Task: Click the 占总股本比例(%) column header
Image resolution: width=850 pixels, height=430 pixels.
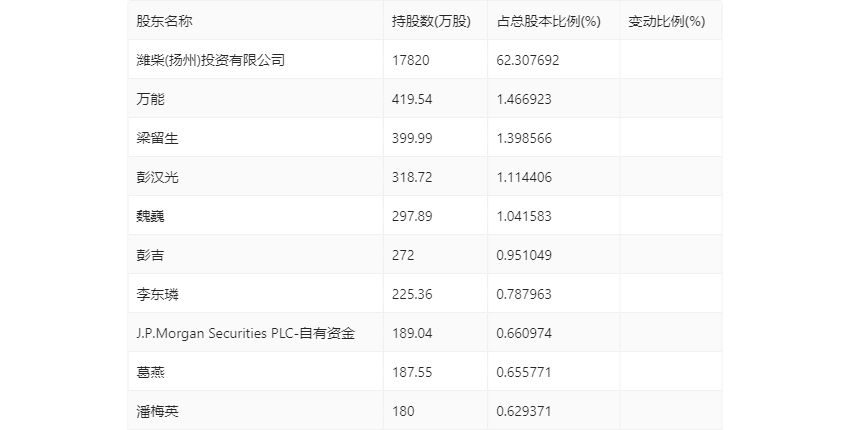Action: [x=549, y=21]
